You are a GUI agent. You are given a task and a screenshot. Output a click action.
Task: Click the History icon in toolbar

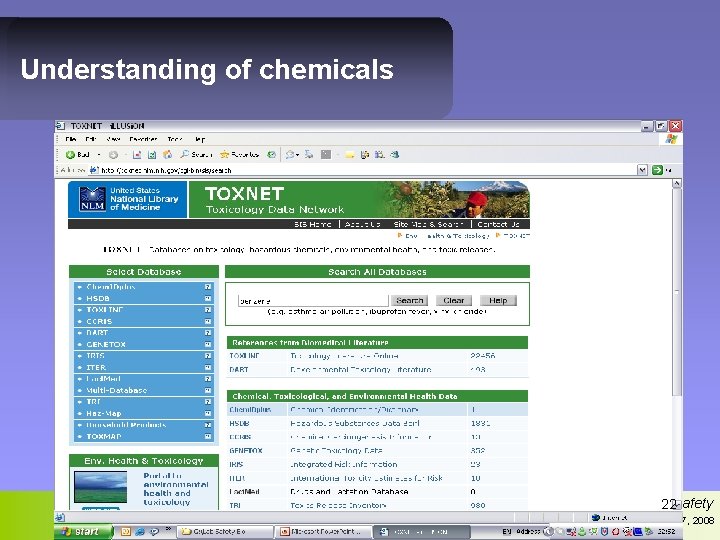click(272, 155)
